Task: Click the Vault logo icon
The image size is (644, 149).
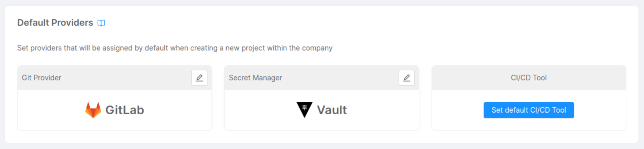Action: click(304, 110)
